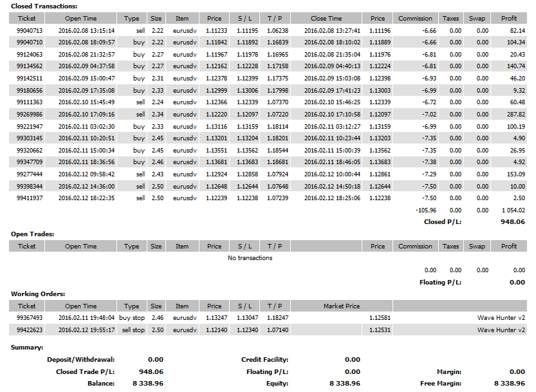Image resolution: width=536 pixels, height=392 pixels.
Task: Click Closed Trade P/L value in Summary
Action: point(151,371)
